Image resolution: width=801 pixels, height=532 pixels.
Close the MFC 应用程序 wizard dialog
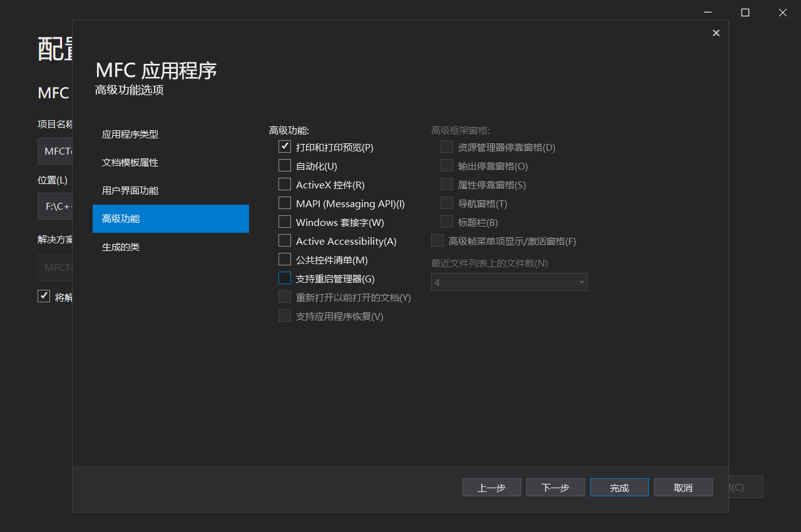point(716,33)
